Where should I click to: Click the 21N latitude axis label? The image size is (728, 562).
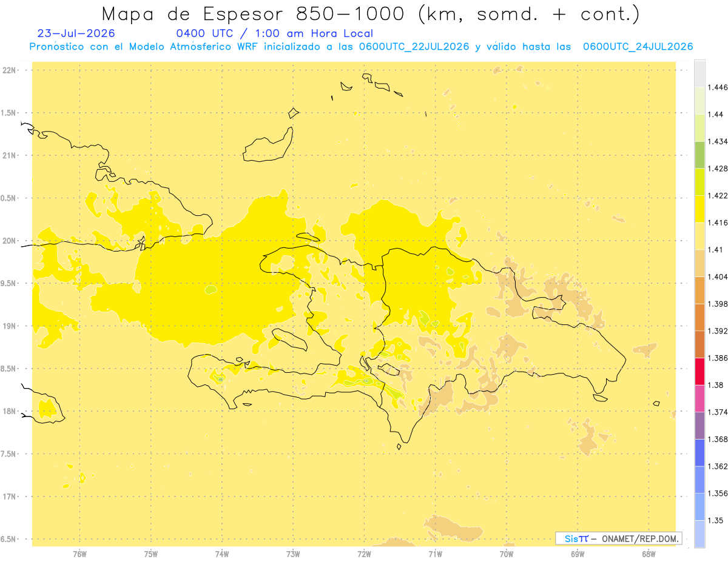[x=9, y=155]
